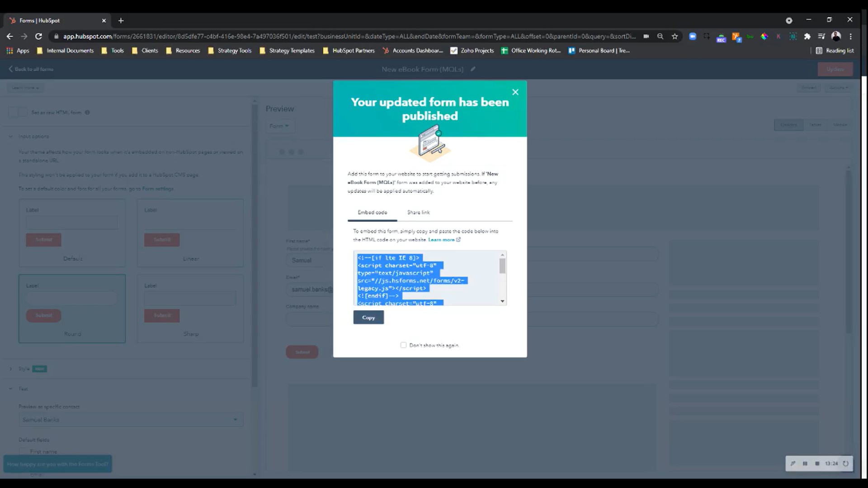This screenshot has width=868, height=488.
Task: Open the Chrome three-dot menu
Action: point(850,36)
